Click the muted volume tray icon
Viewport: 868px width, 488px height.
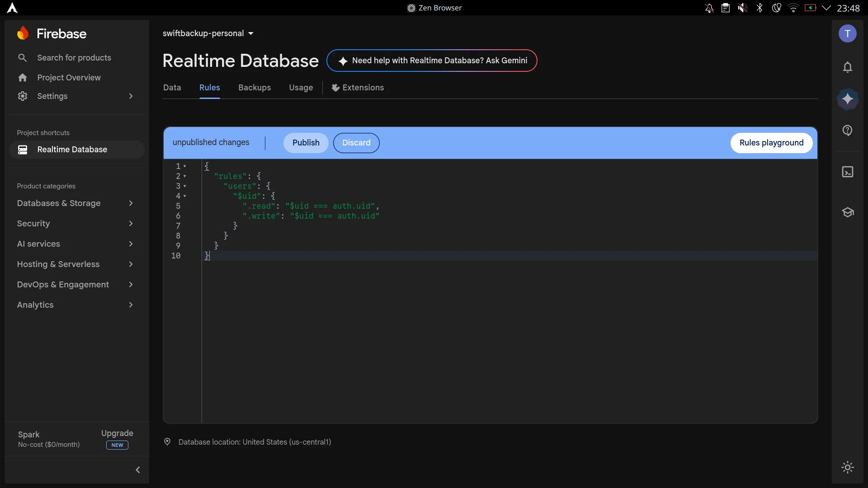pyautogui.click(x=742, y=8)
